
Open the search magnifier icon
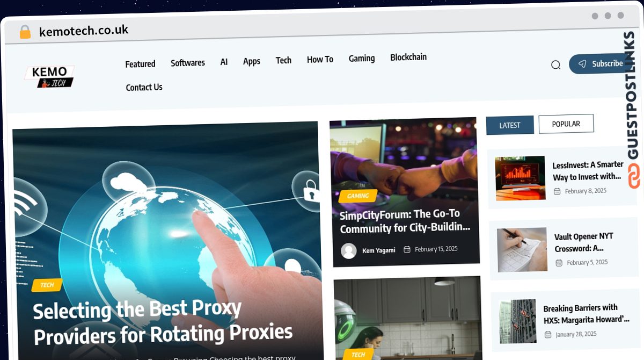click(x=555, y=65)
